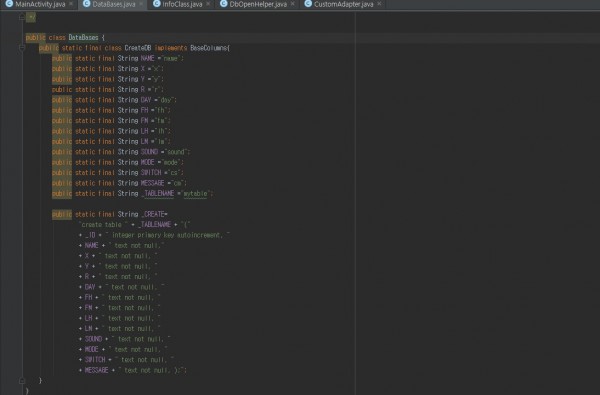This screenshot has width=600, height=395.
Task: Click the BaseColumns interface name
Action: tap(209, 48)
